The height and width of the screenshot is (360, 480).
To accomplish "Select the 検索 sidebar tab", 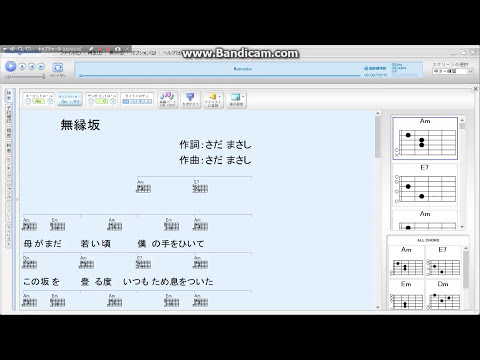I will [x=9, y=96].
